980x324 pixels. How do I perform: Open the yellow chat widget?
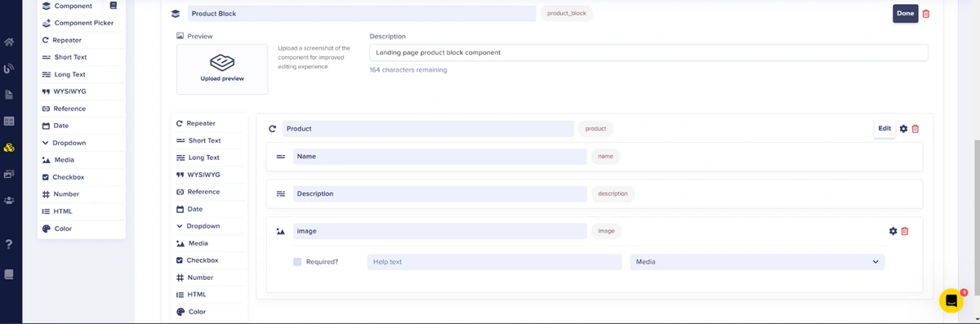point(951,300)
